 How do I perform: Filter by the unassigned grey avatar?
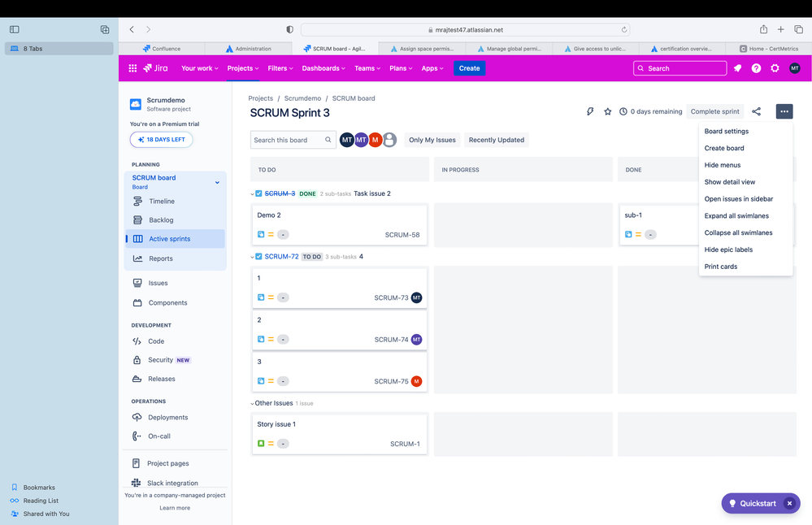coord(389,140)
